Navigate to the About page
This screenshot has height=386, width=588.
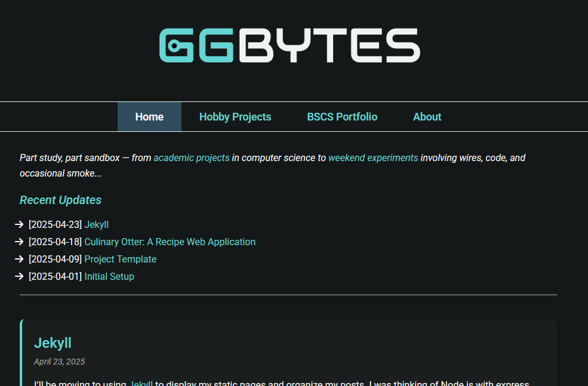click(x=427, y=116)
